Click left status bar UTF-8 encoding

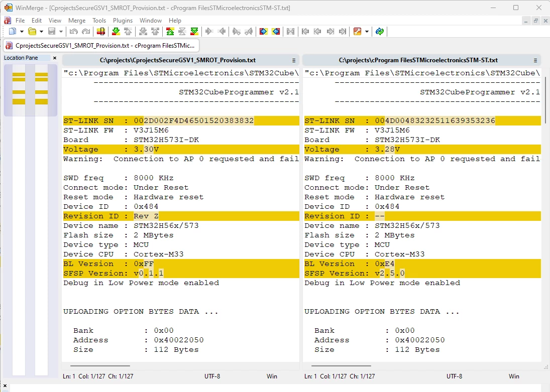pyautogui.click(x=212, y=376)
